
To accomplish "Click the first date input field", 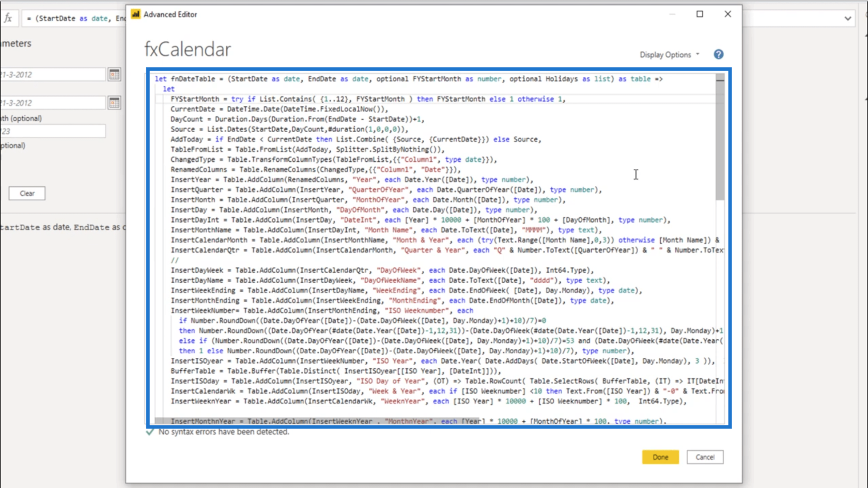I will [52, 74].
